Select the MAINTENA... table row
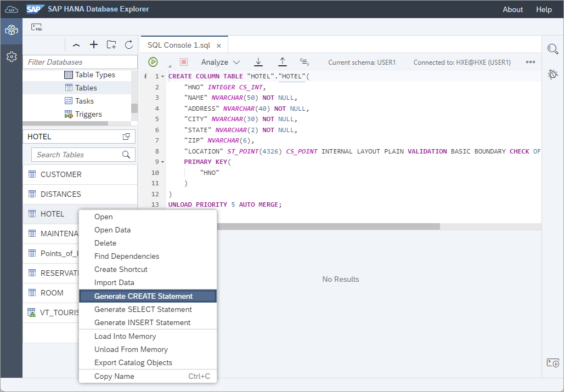 point(50,234)
